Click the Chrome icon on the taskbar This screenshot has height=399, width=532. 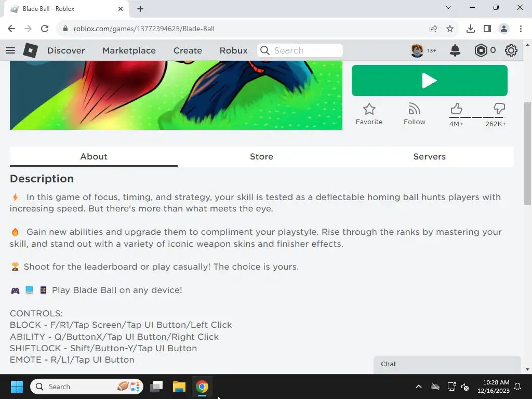(x=202, y=387)
